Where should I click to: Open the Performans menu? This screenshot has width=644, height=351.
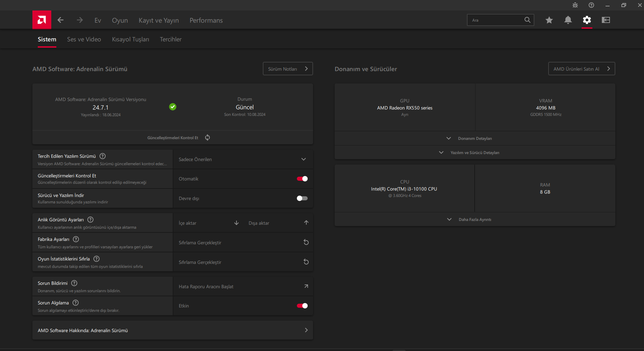coord(206,21)
